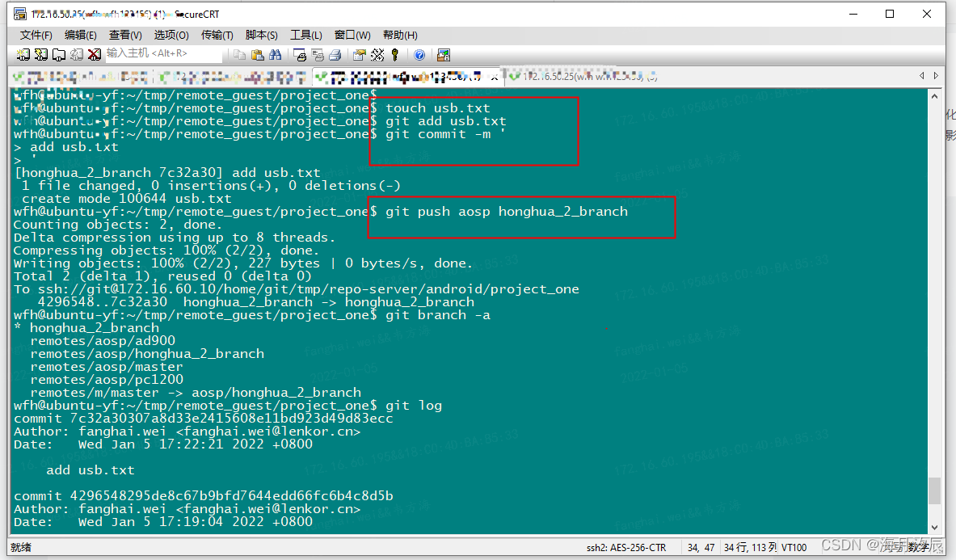Viewport: 956px width, 560px height.
Task: Open Find with the binoculars icon
Action: coord(275,55)
